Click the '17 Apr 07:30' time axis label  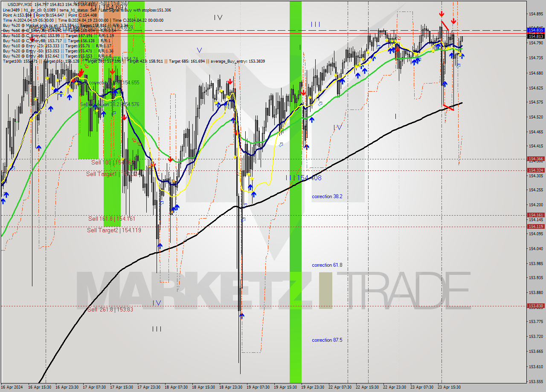pyautogui.click(x=94, y=387)
